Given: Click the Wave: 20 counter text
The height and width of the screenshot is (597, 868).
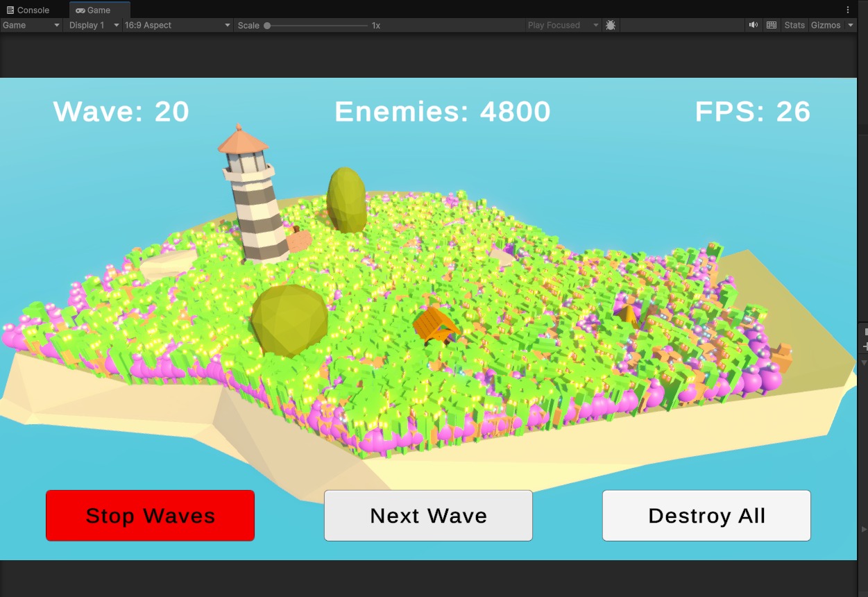Looking at the screenshot, I should pos(121,112).
